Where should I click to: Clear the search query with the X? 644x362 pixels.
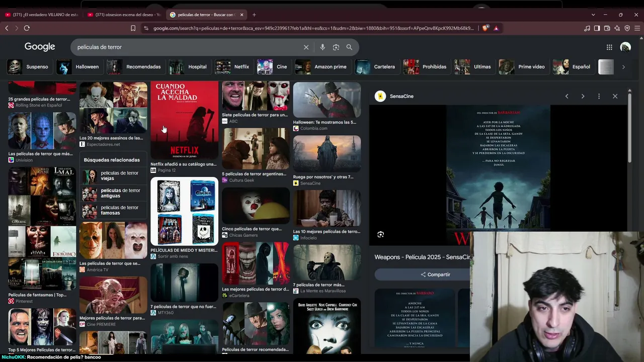pyautogui.click(x=306, y=47)
